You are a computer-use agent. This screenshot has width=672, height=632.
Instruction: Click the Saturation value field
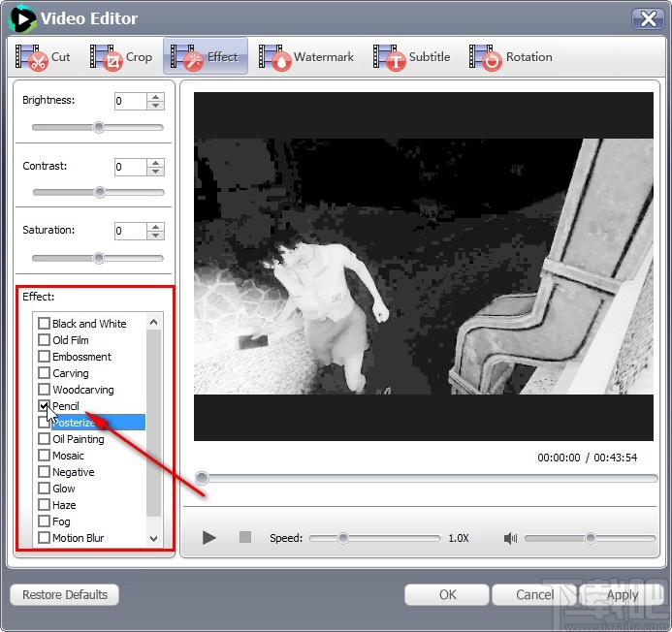131,232
